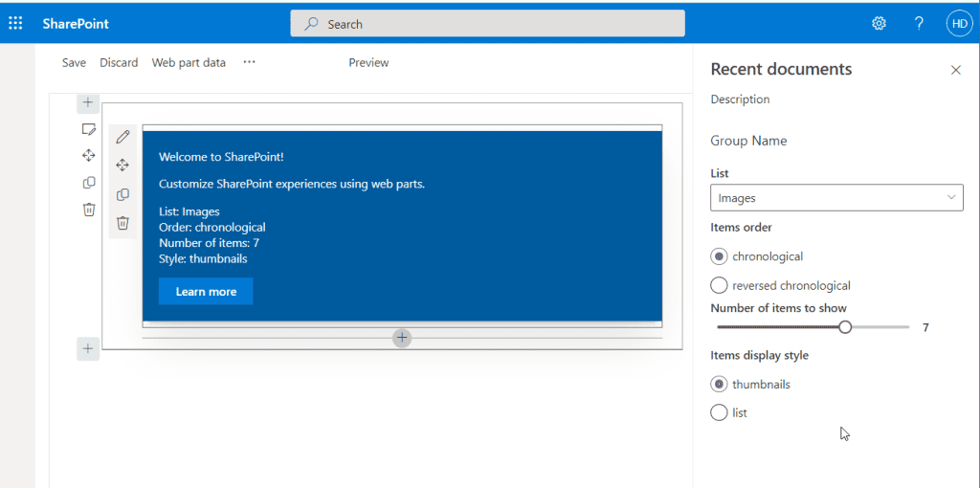Close the Recent documents pane
The width and height of the screenshot is (980, 488).
click(x=956, y=70)
